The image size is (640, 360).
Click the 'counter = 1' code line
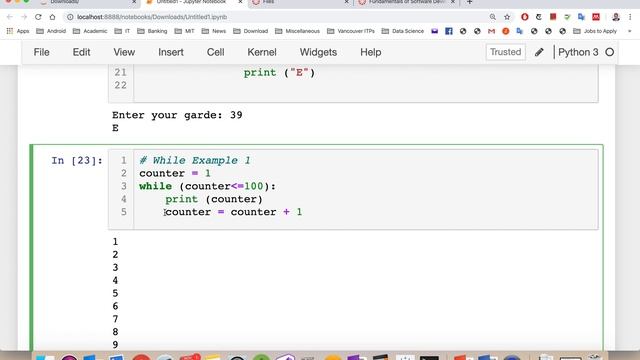coord(175,173)
